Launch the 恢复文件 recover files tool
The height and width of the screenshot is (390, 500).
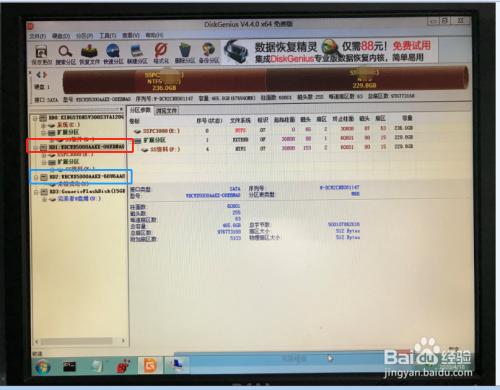89,55
